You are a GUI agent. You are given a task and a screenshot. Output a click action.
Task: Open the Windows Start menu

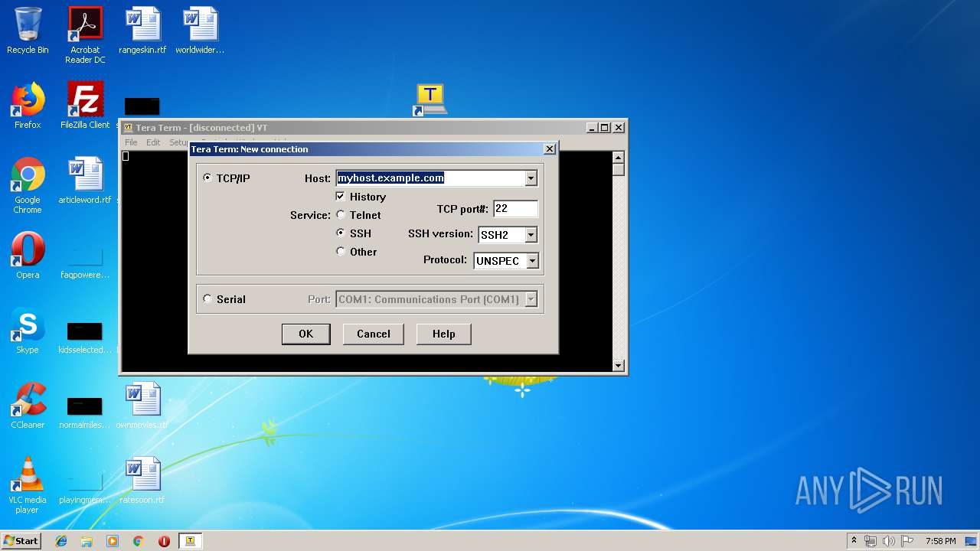(21, 540)
